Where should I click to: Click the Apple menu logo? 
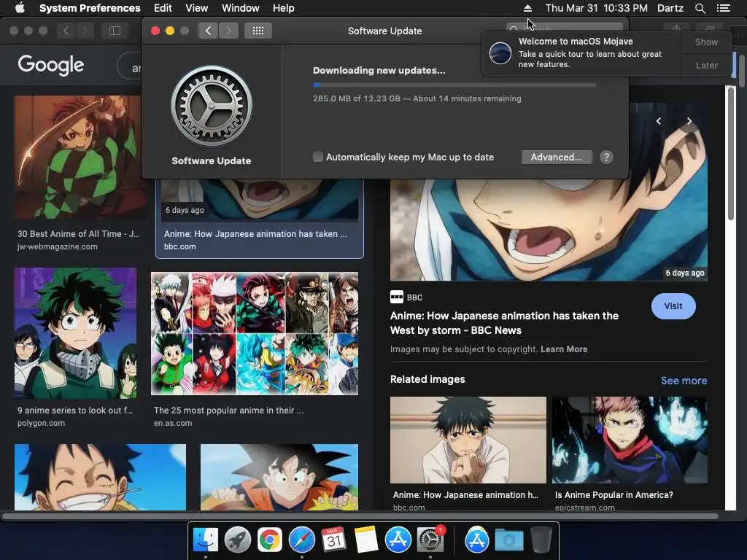click(x=20, y=8)
